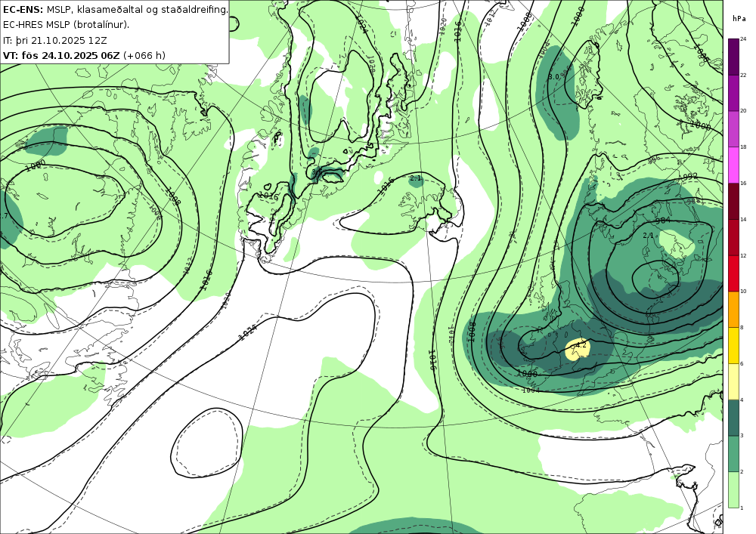Viewport: 756px width, 534px height.
Task: Click the pale yellow 4–6 hPa legend swatch
Action: coord(734,381)
